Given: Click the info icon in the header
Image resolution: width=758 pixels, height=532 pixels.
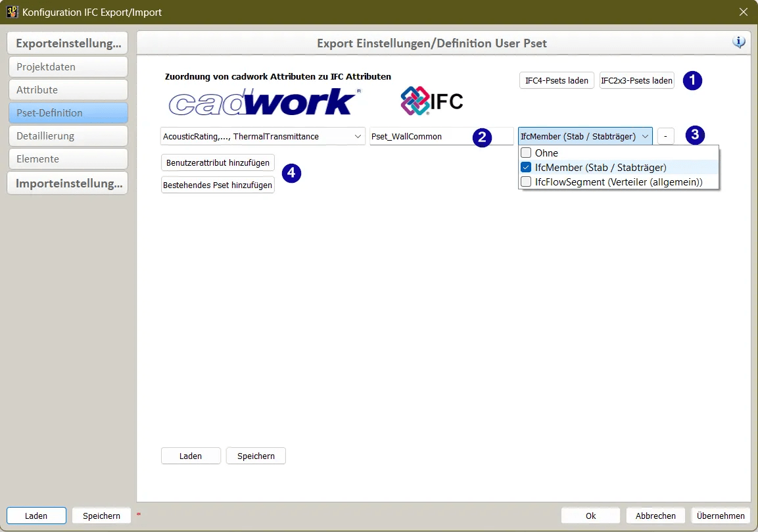Looking at the screenshot, I should tap(739, 42).
